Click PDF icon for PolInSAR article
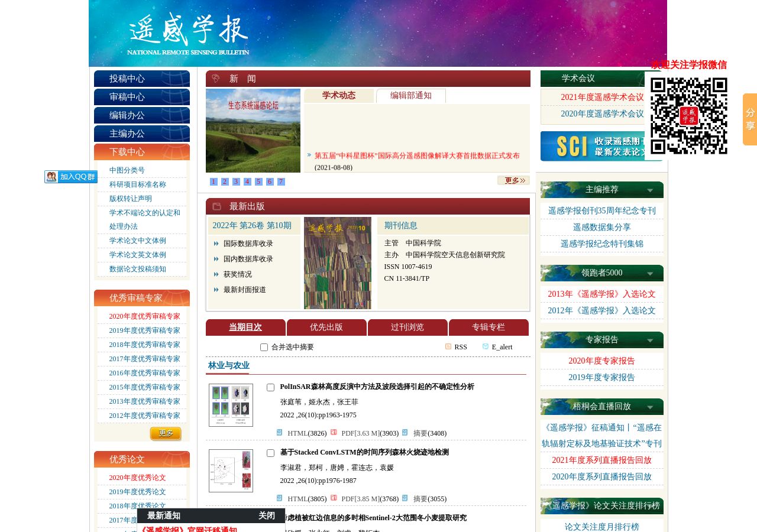 pos(334,433)
